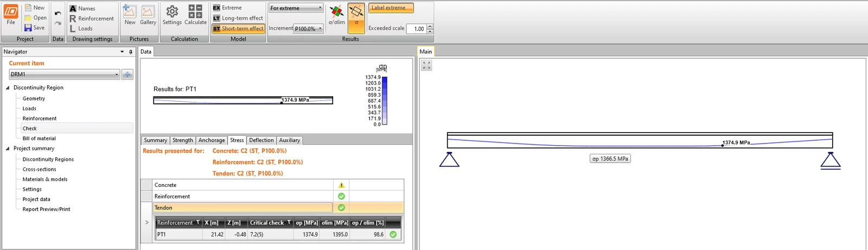Toggle Loads in drawing settings
This screenshot has height=250, width=868.
click(81, 28)
